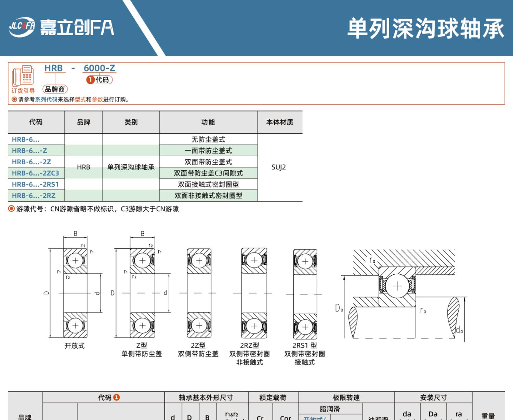Screen dimensions: 513x420
Task: Click the 类别 column header
Action: tap(131, 122)
